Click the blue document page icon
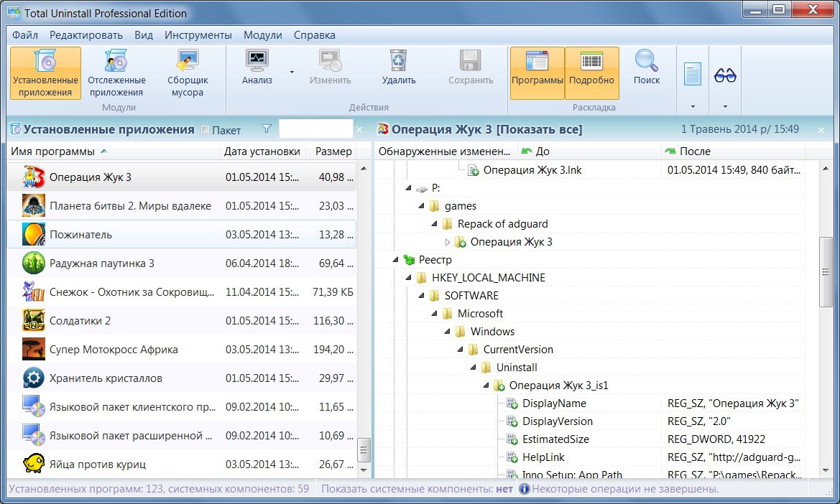The width and height of the screenshot is (840, 504). [693, 75]
